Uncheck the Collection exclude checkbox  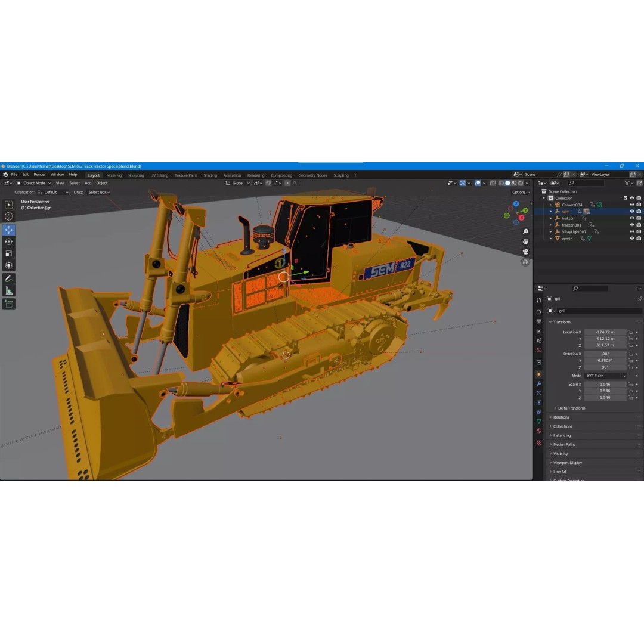(x=626, y=198)
